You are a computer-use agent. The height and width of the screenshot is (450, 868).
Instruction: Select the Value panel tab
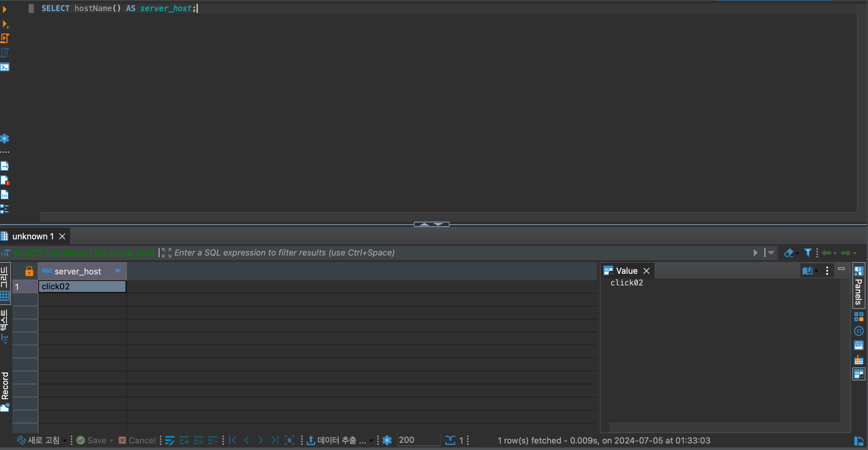click(x=626, y=271)
